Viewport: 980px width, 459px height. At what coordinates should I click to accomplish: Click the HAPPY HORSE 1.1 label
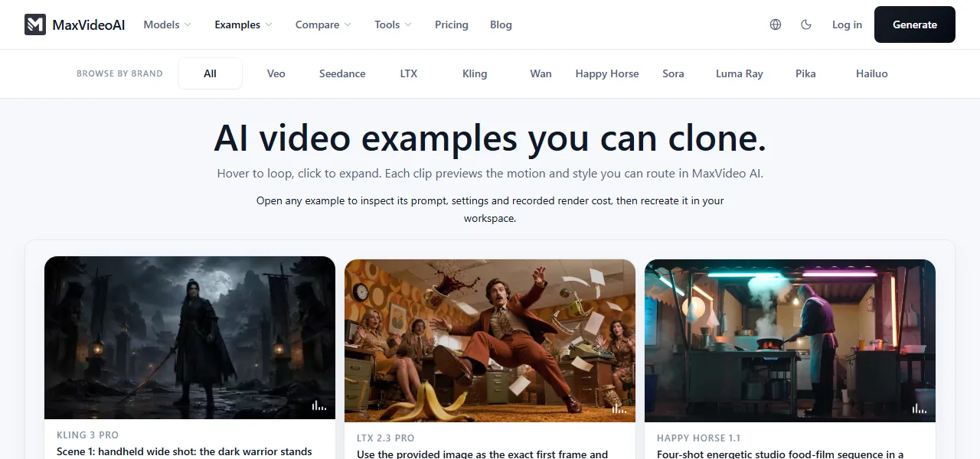pos(700,438)
